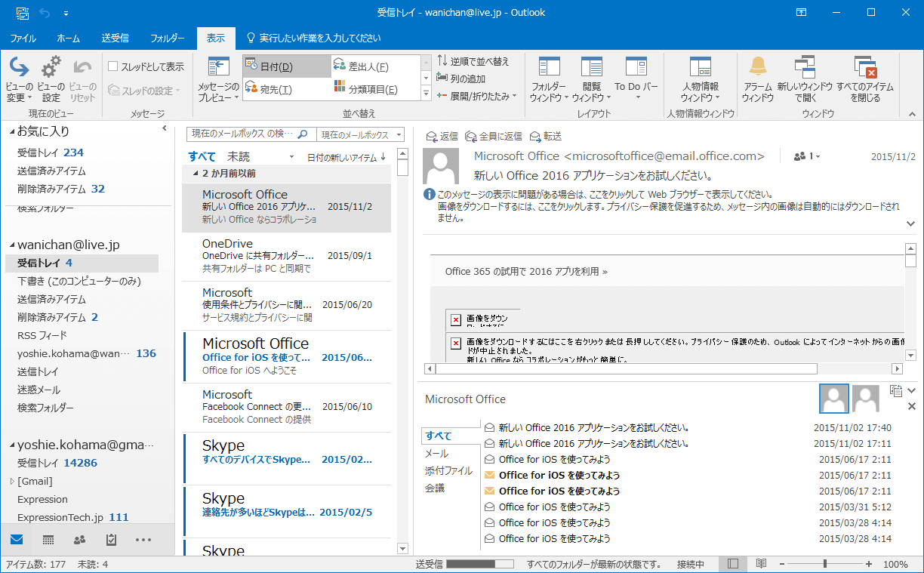The height and width of the screenshot is (573, 924).
Task: Open the OneDrive message dated 2015/09/1
Action: click(287, 255)
